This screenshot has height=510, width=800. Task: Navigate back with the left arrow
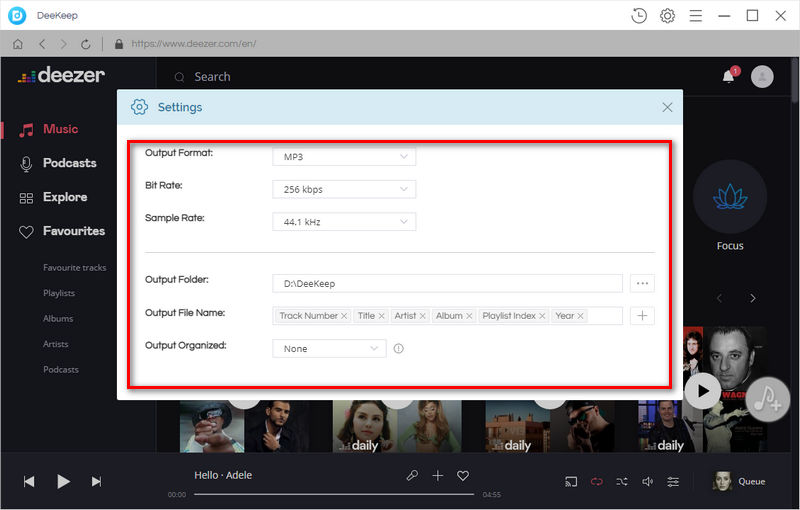pos(42,44)
